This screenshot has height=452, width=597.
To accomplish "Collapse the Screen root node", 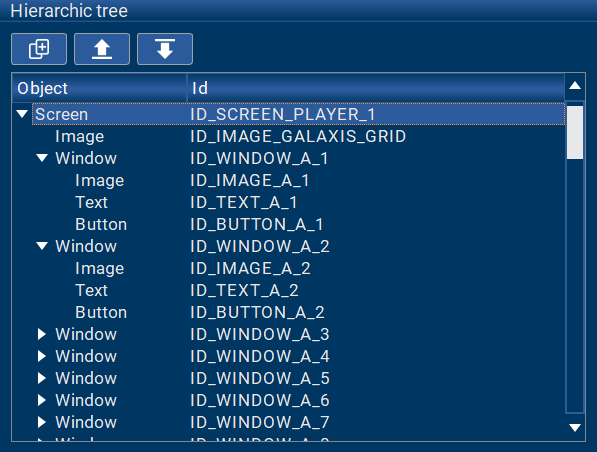I will [22, 114].
